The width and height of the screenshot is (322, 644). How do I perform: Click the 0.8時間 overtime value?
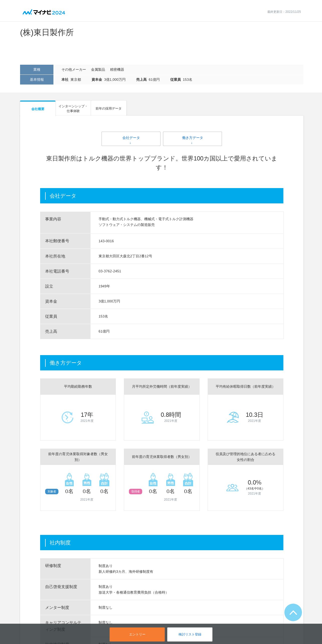coord(171,415)
